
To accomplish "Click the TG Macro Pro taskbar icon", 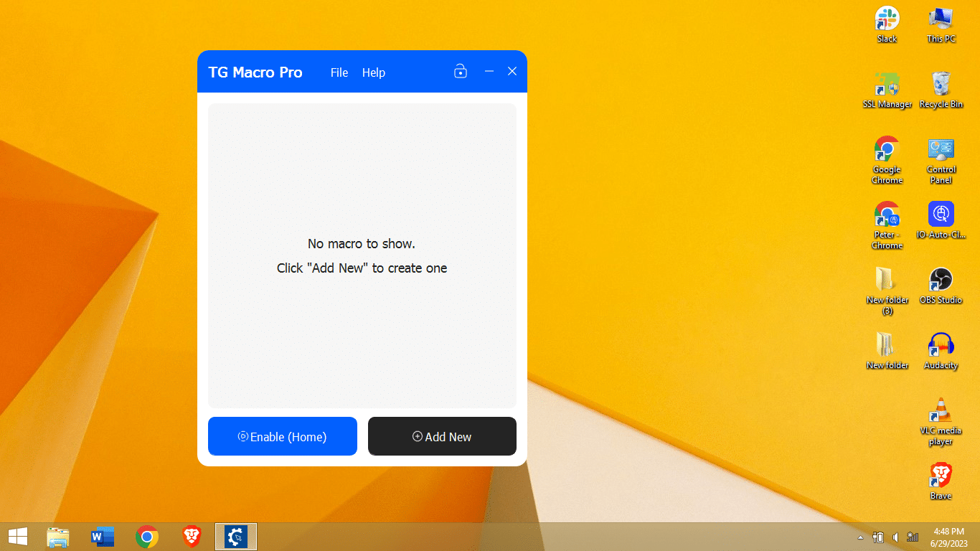I will tap(236, 537).
